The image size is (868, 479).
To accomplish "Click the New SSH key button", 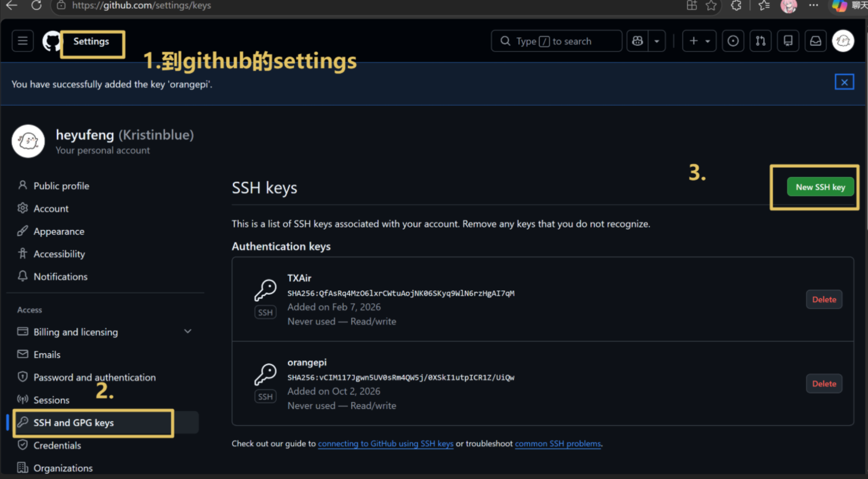I will [x=820, y=187].
